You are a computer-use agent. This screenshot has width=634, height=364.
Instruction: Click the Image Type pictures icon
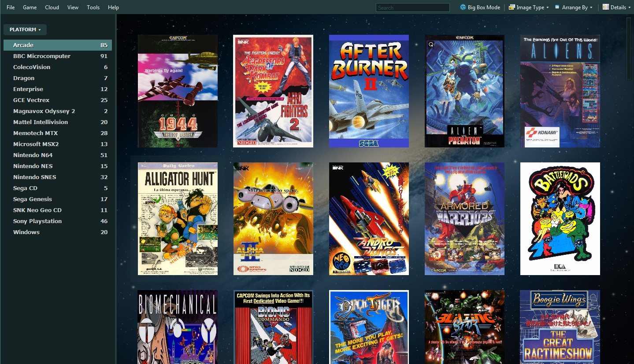click(x=512, y=7)
